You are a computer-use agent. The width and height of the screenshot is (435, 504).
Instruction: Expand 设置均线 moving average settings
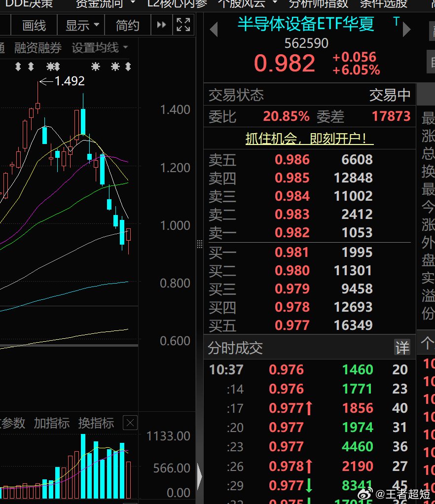coord(100,48)
